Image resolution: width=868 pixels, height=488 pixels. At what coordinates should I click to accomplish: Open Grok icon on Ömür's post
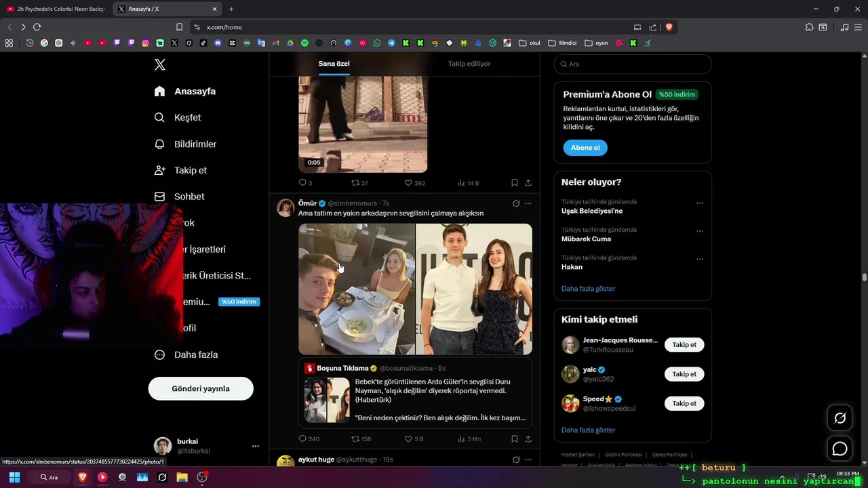coord(516,203)
